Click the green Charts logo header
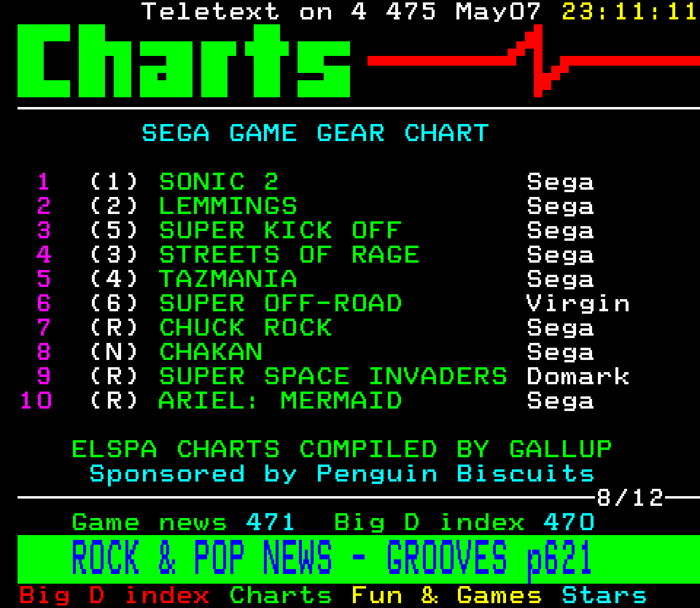Image resolution: width=700 pixels, height=608 pixels. (x=184, y=61)
